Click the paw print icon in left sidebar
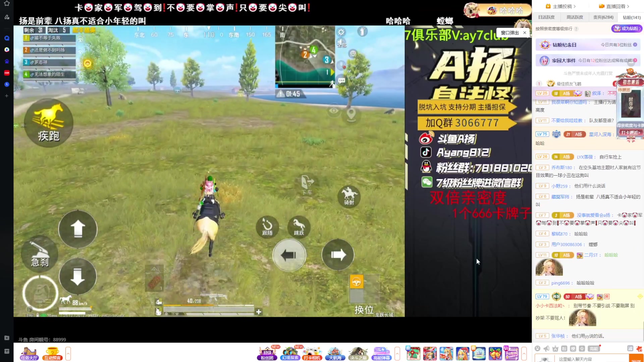 [7, 61]
